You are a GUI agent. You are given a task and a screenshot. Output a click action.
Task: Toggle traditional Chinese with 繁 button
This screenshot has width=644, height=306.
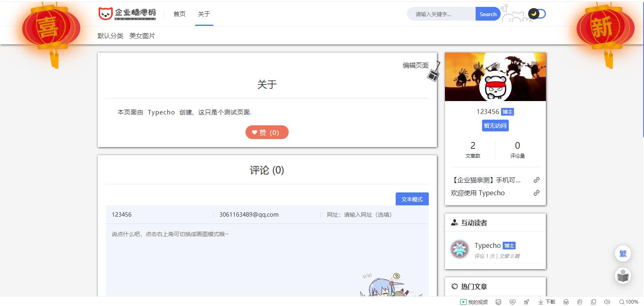coord(623,254)
